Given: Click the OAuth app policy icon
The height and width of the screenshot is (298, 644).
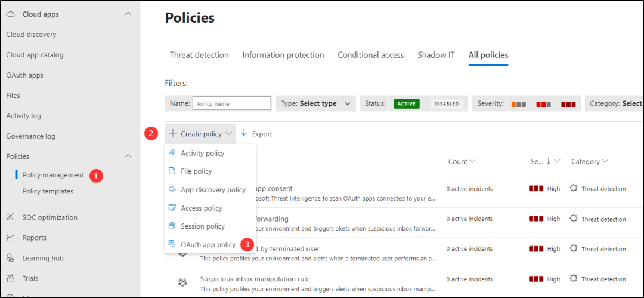Looking at the screenshot, I should pyautogui.click(x=172, y=244).
